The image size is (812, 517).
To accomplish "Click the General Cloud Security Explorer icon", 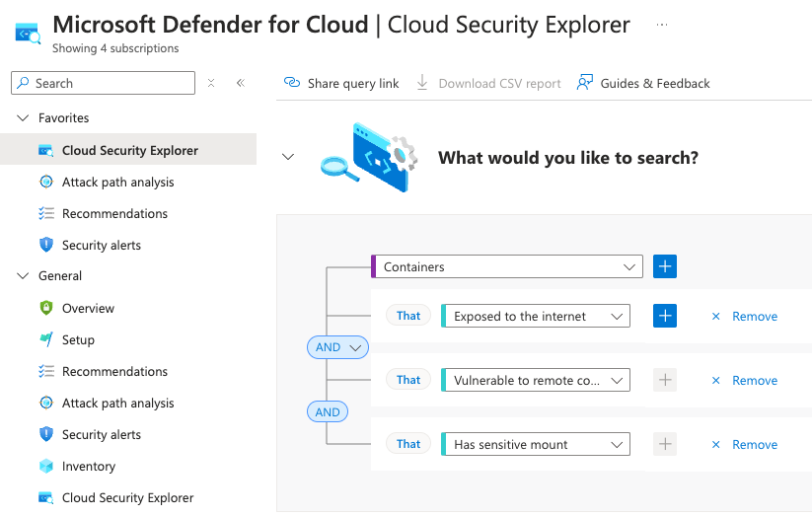I will click(46, 498).
